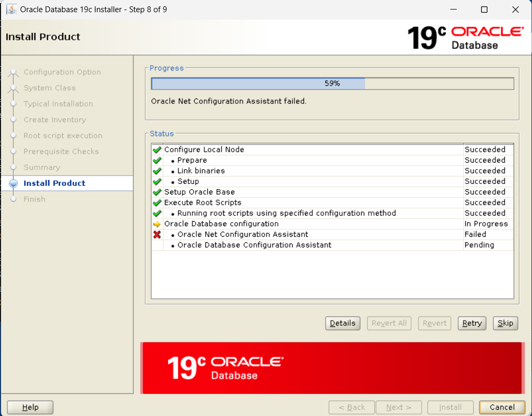532x416 pixels.
Task: Click the In Progress status text
Action: 486,224
